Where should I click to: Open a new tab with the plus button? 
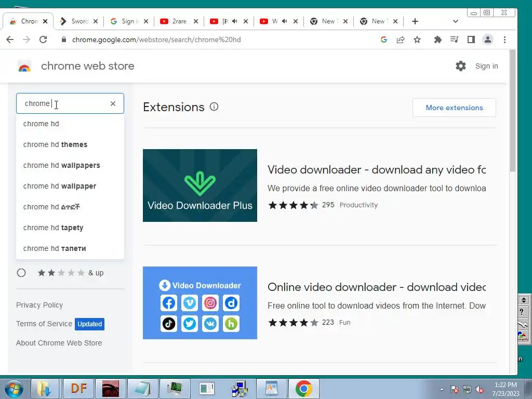[415, 21]
